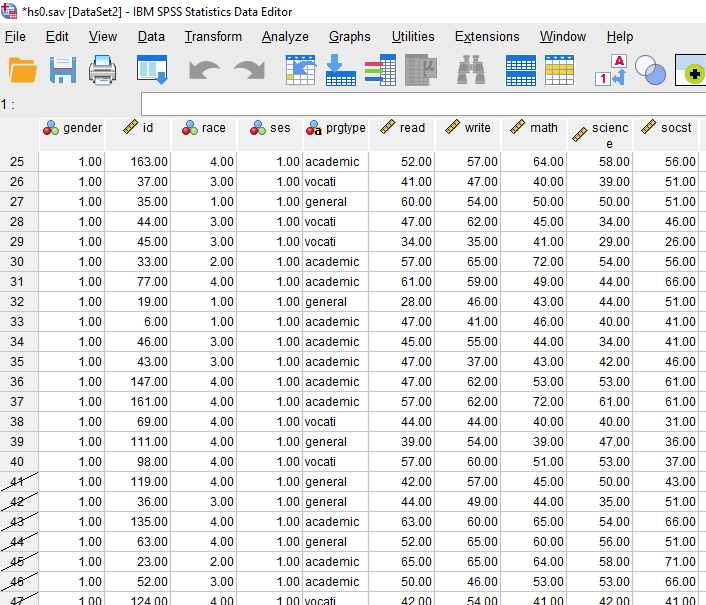Open the Graphs menu
This screenshot has width=706, height=605.
(349, 36)
